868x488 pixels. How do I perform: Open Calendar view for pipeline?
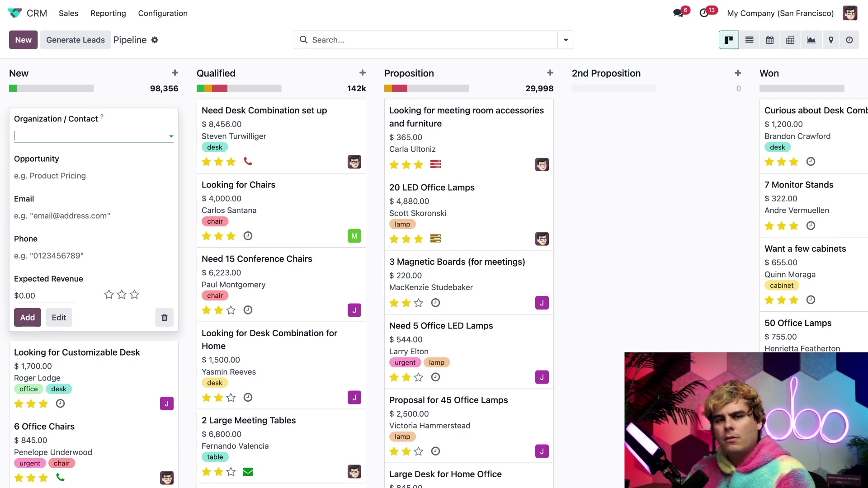769,40
